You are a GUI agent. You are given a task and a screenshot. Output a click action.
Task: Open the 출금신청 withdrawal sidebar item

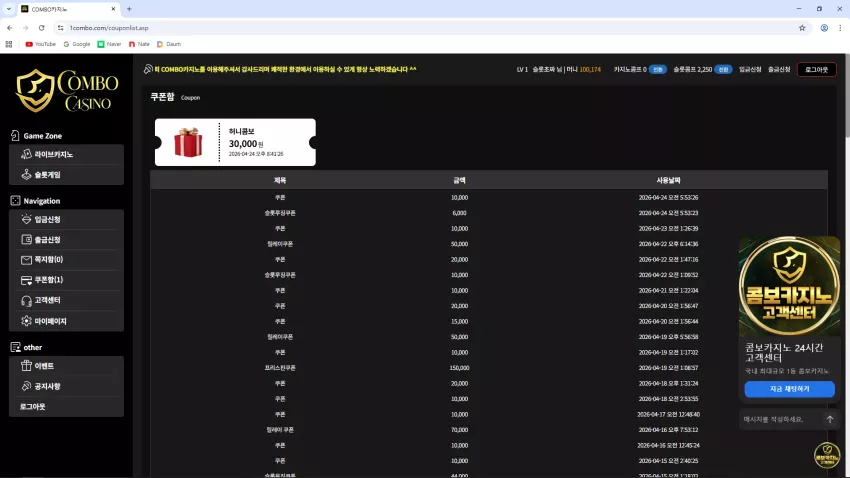click(x=66, y=240)
